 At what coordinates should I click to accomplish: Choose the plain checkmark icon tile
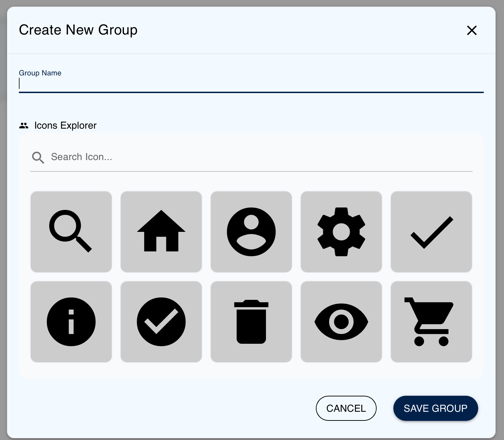(431, 232)
